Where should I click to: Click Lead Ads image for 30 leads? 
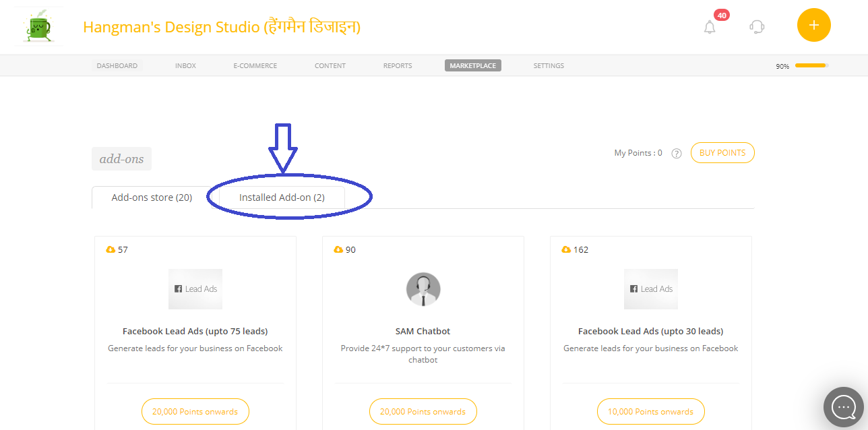coord(651,289)
